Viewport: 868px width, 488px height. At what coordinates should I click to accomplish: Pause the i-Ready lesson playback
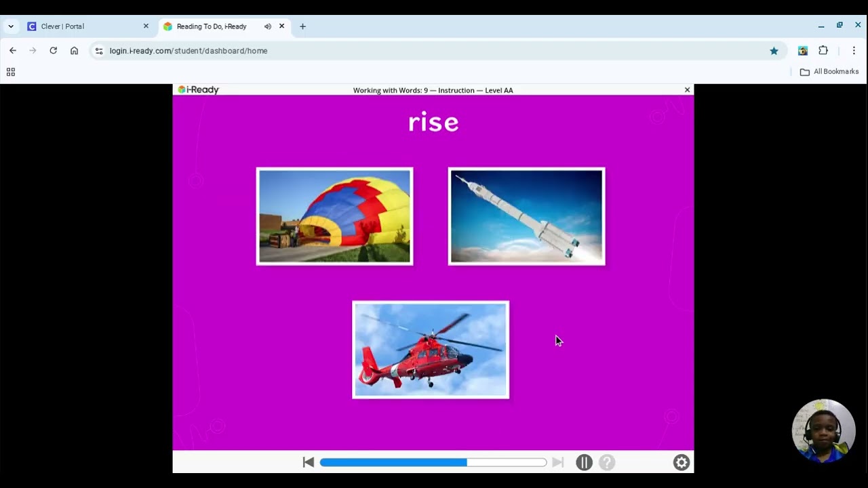pos(584,462)
